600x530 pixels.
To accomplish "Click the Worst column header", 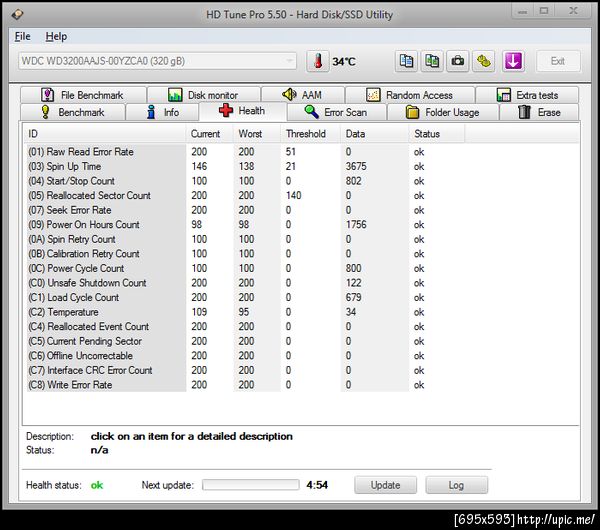I will click(x=257, y=134).
